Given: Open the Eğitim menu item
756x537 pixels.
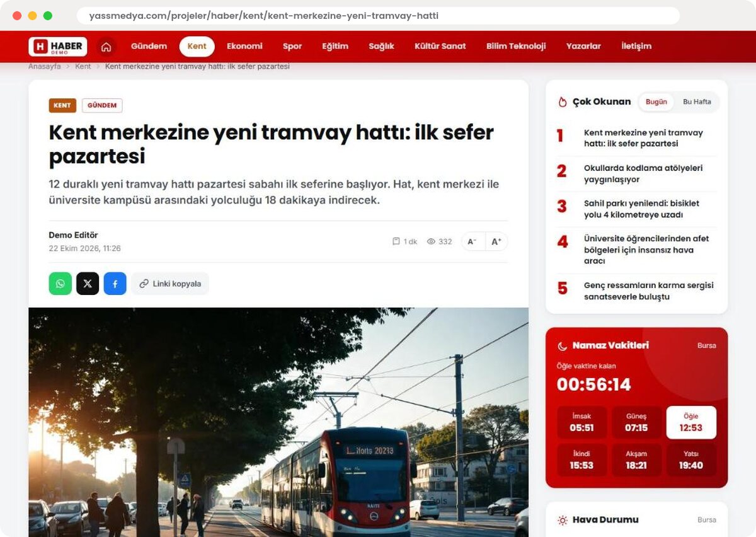Looking at the screenshot, I should tap(335, 47).
